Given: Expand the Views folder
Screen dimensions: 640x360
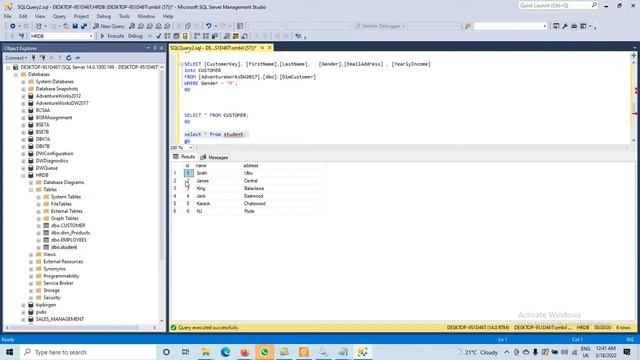Looking at the screenshot, I should click(31, 255).
